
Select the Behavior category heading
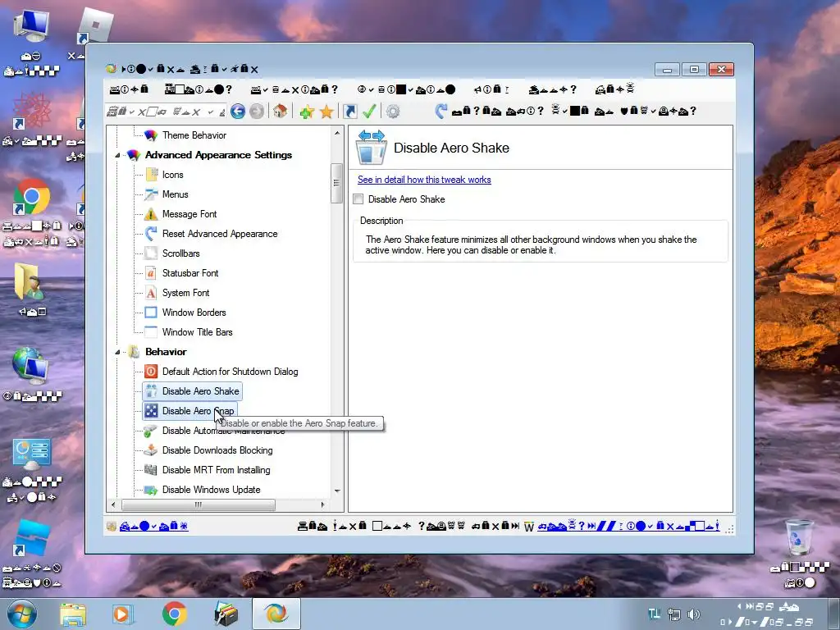[x=166, y=352]
